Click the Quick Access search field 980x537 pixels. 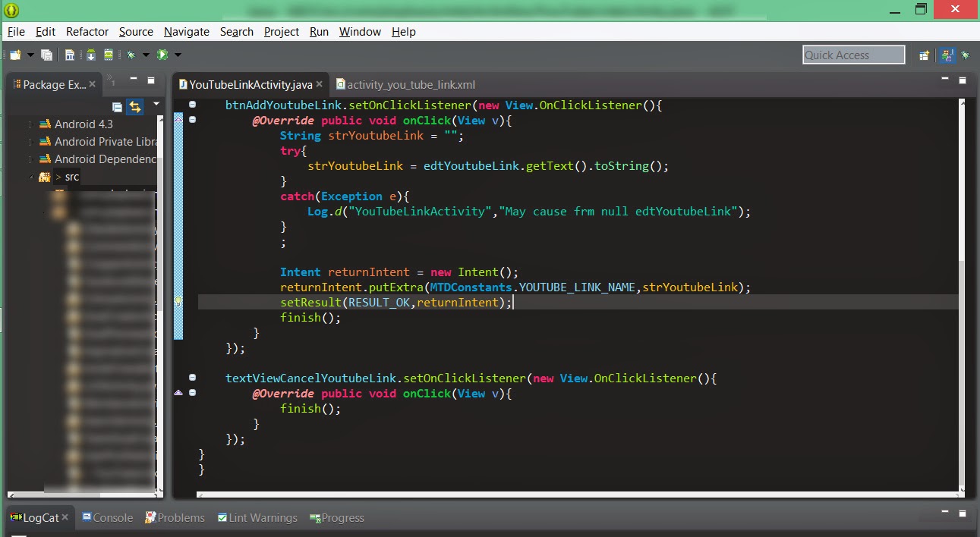[854, 55]
